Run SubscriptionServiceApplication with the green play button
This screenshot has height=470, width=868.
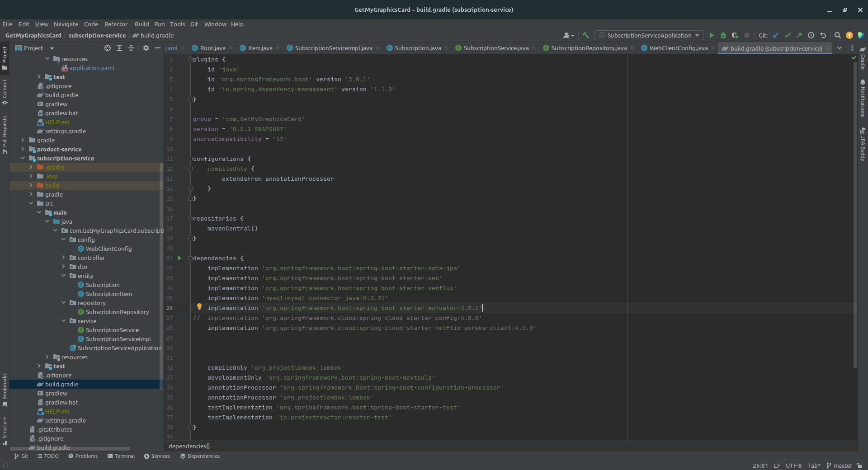[x=712, y=35]
